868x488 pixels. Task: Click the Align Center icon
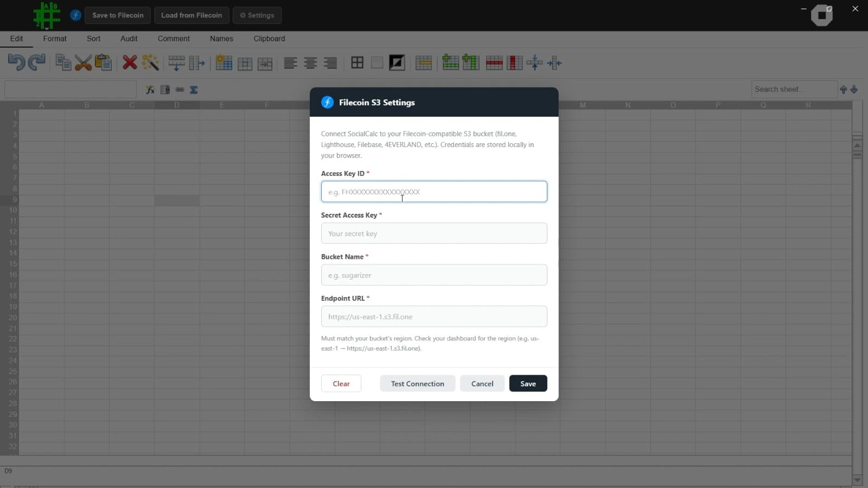coord(310,63)
